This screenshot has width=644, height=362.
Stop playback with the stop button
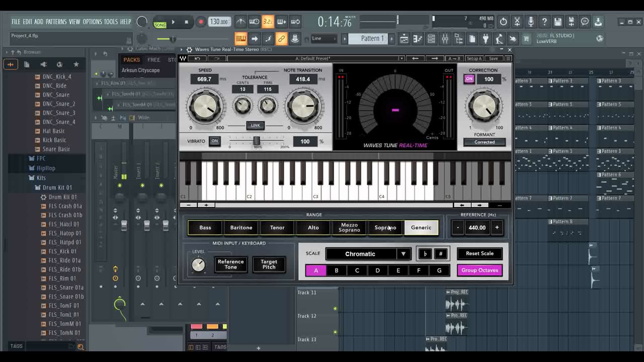click(186, 22)
